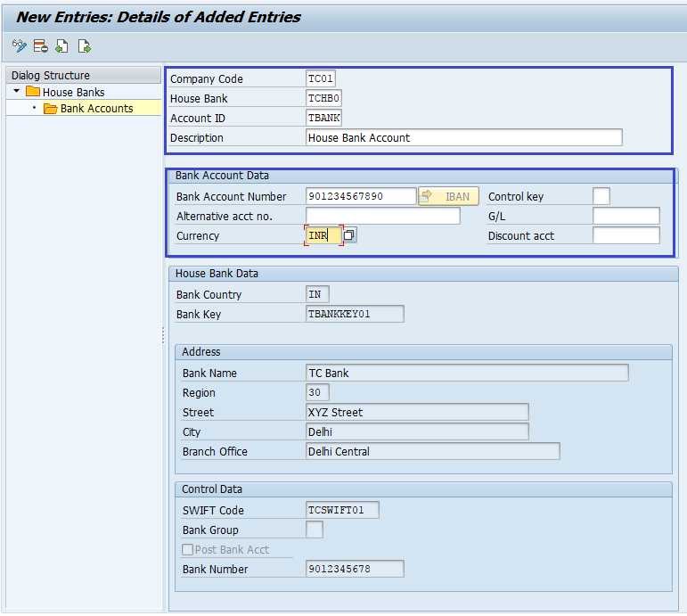
Task: Click the Street field XYZ Street
Action: tap(417, 412)
